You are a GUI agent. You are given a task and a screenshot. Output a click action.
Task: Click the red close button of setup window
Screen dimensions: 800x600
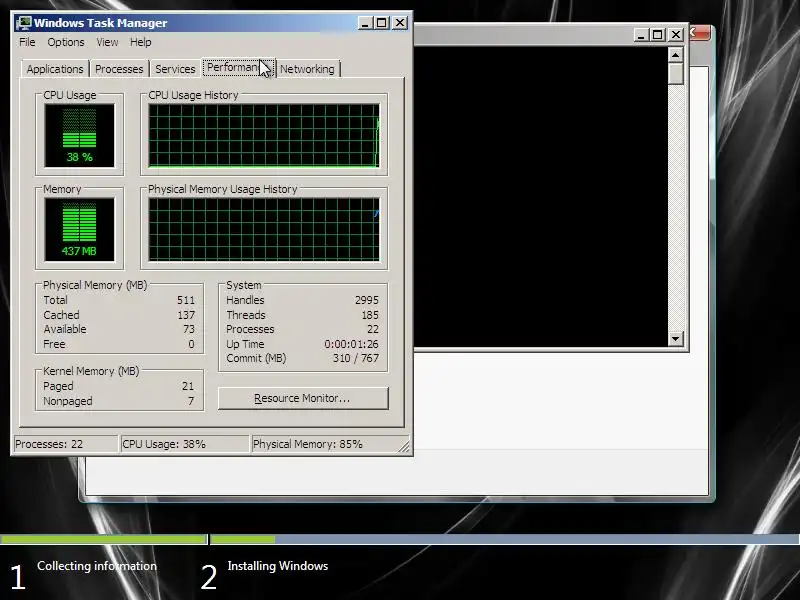click(x=699, y=33)
